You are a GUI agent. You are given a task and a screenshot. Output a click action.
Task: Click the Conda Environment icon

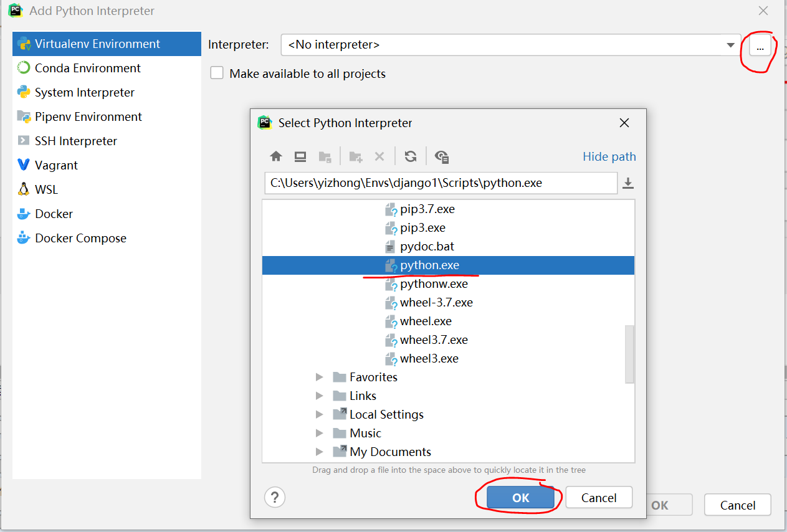coord(24,68)
